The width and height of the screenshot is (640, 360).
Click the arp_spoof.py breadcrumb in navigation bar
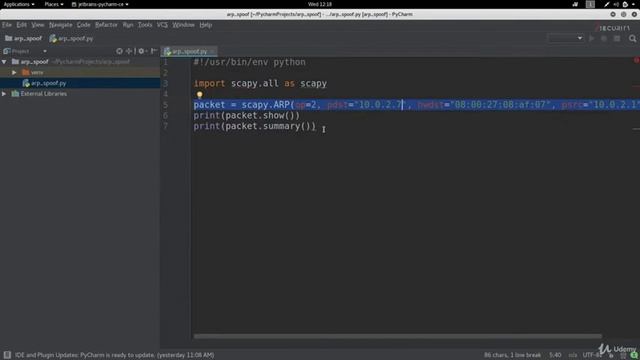tap(71, 38)
